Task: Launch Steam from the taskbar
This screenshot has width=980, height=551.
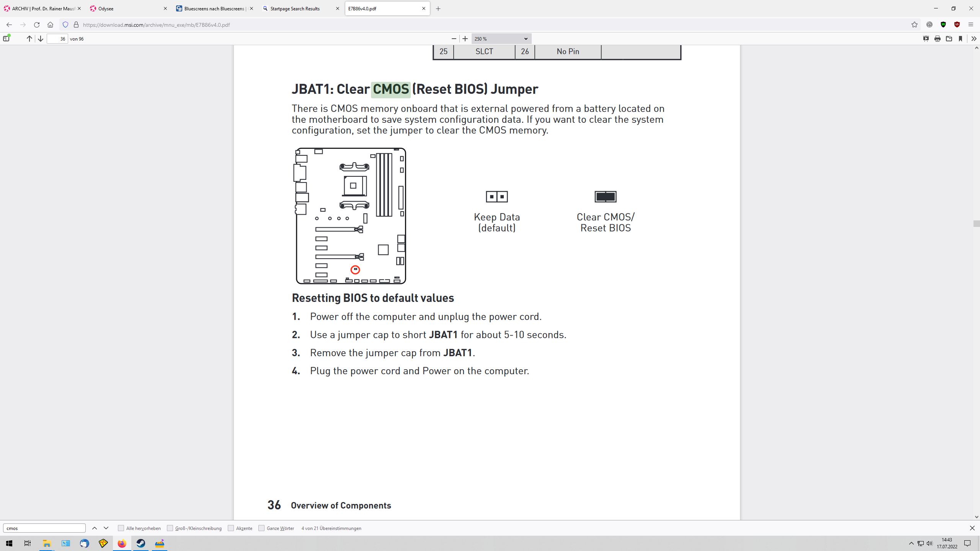Action: pos(140,543)
